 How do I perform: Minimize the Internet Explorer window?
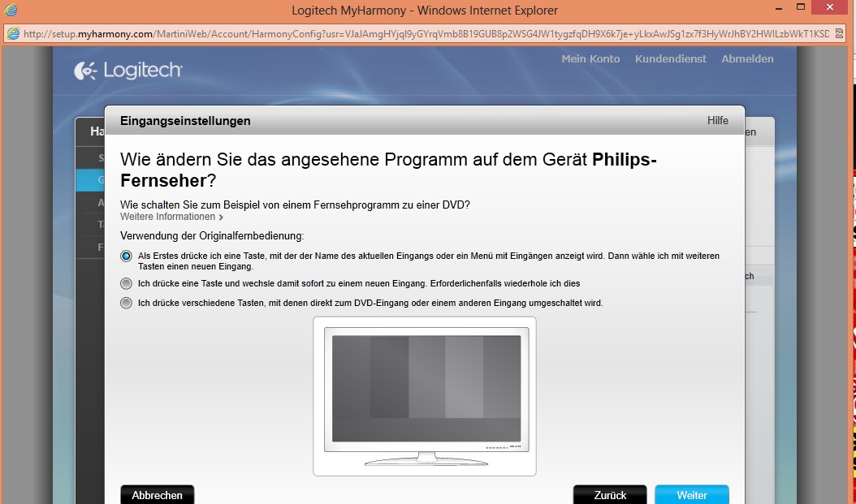pyautogui.click(x=780, y=7)
